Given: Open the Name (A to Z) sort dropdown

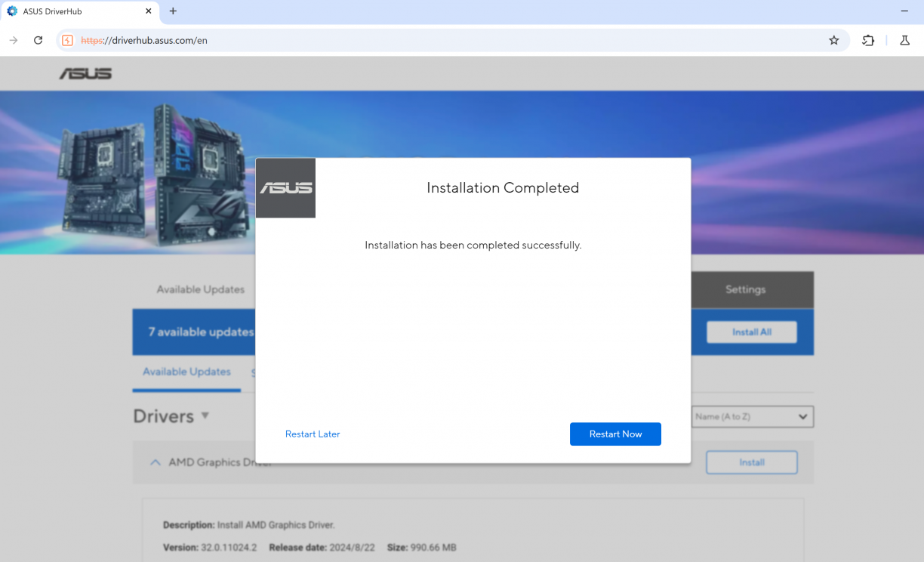Looking at the screenshot, I should (x=752, y=416).
